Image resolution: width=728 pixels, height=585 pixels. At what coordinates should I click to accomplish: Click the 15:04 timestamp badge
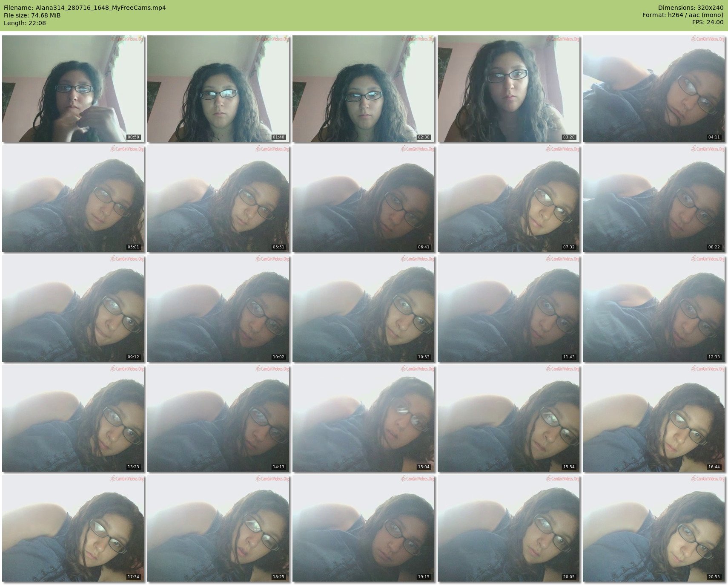tap(423, 467)
